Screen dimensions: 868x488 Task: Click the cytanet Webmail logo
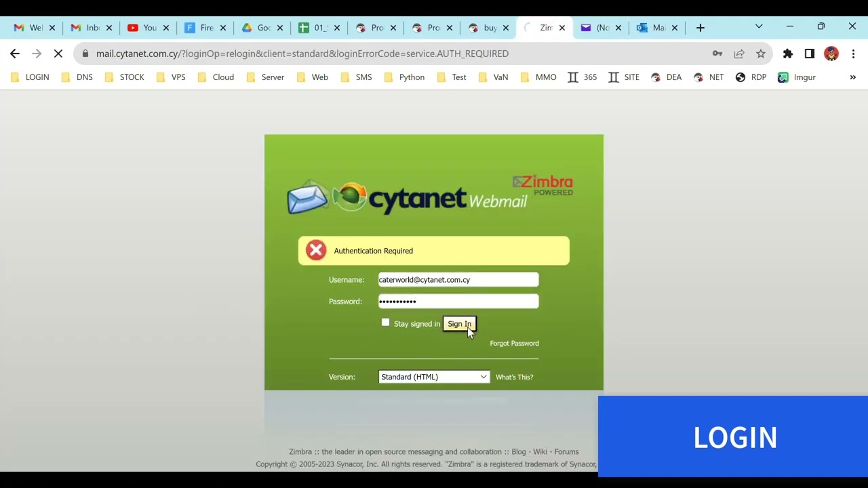(x=407, y=197)
